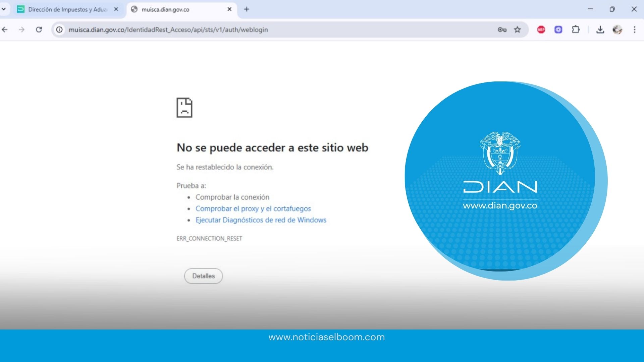644x362 pixels.
Task: Open the Extensions puzzle-piece menu
Action: [x=576, y=29]
